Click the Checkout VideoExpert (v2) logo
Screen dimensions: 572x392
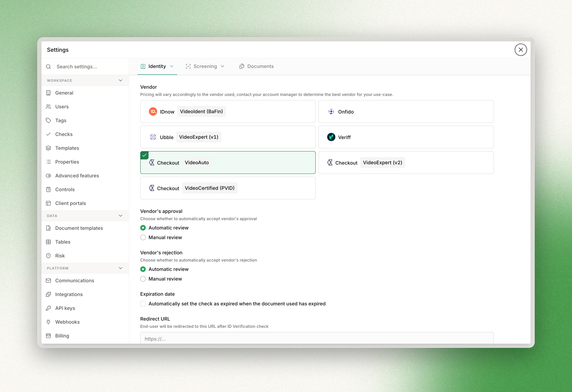coord(330,163)
